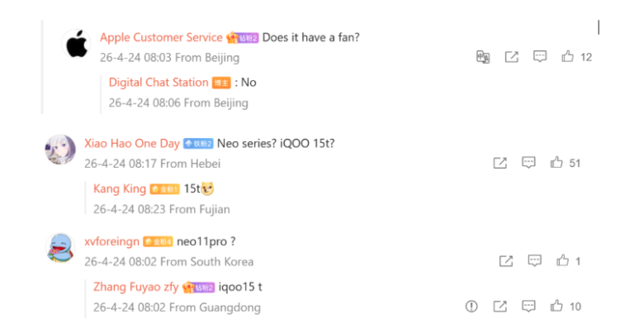Viewport: 644px width, 333px height.
Task: Click xvforeingn's blue cartoon avatar
Action: point(60,248)
